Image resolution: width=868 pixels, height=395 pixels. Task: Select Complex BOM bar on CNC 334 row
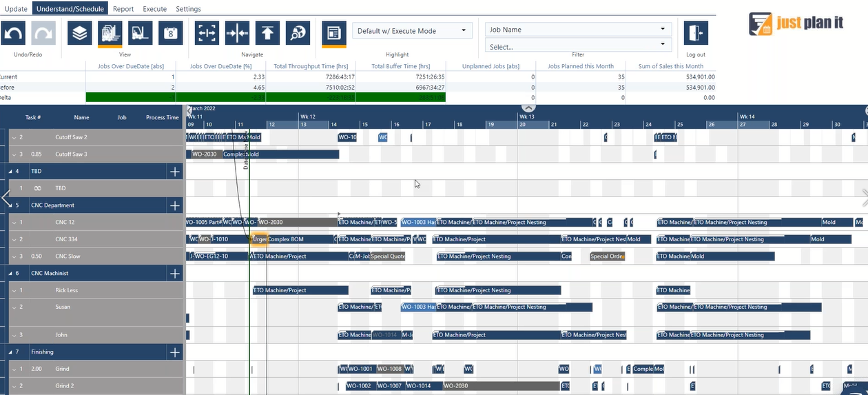pos(301,239)
